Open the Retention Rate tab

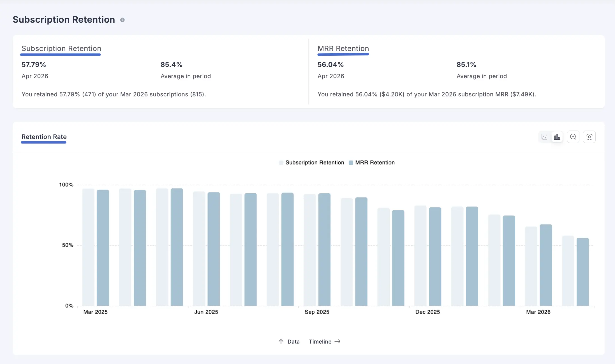pyautogui.click(x=44, y=137)
